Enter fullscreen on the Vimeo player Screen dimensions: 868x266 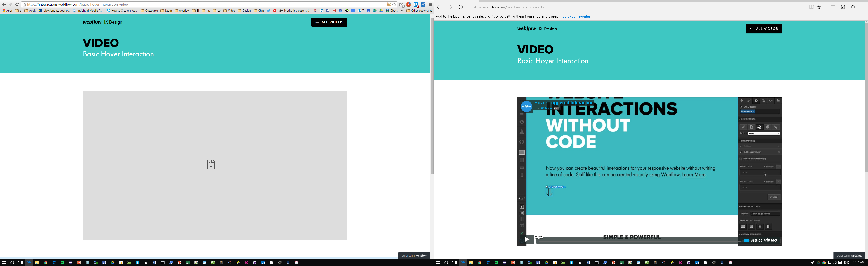point(760,240)
